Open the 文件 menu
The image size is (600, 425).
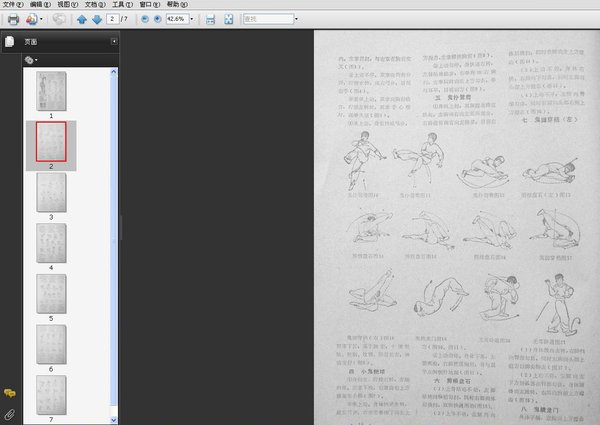[x=13, y=4]
